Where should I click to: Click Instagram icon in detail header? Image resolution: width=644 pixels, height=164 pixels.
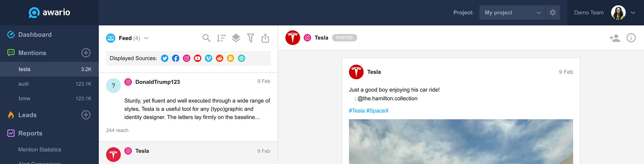click(307, 38)
